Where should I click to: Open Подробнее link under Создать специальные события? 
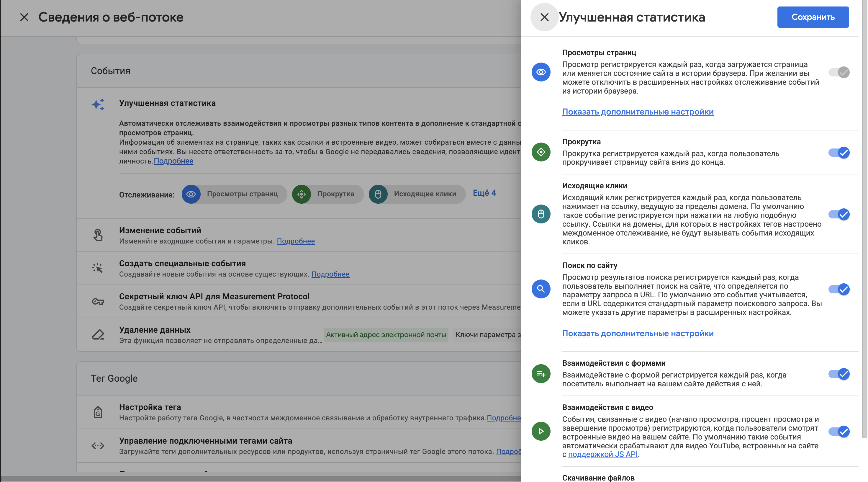[x=330, y=274]
